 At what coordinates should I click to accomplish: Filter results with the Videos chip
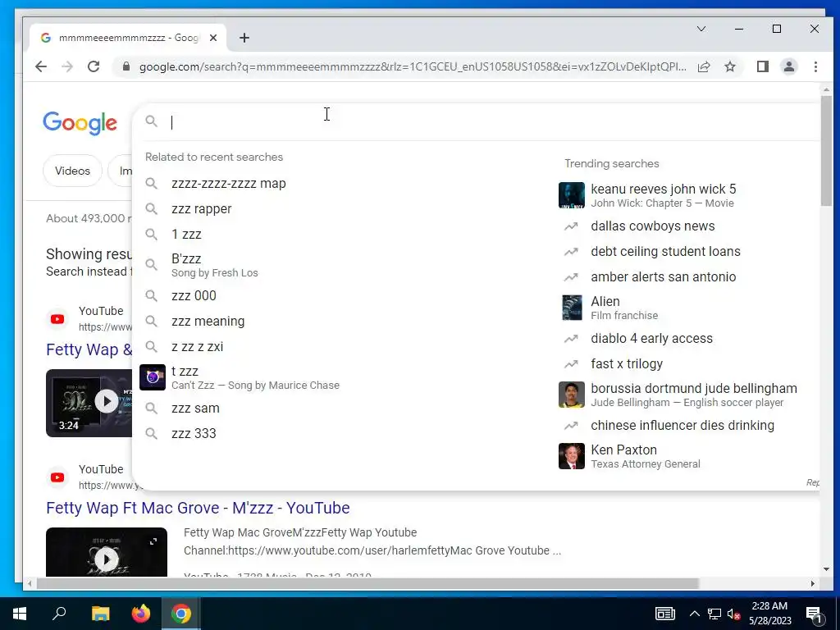click(x=72, y=171)
